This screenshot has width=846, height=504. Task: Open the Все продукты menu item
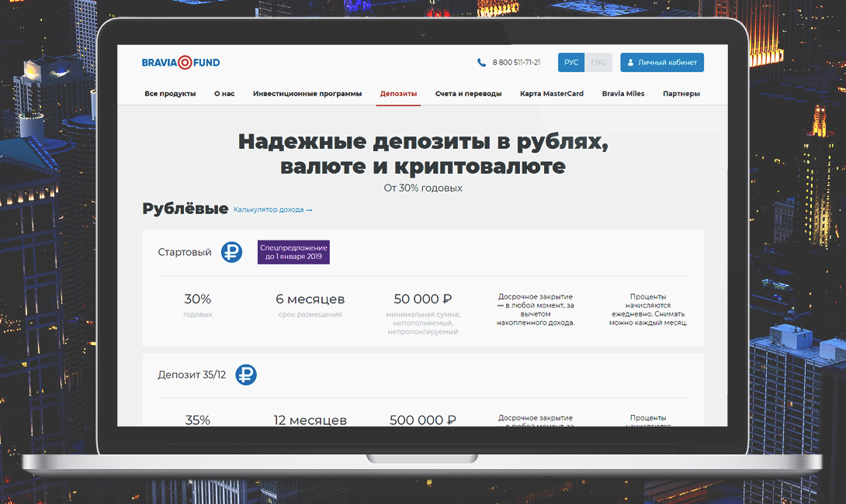[x=170, y=94]
